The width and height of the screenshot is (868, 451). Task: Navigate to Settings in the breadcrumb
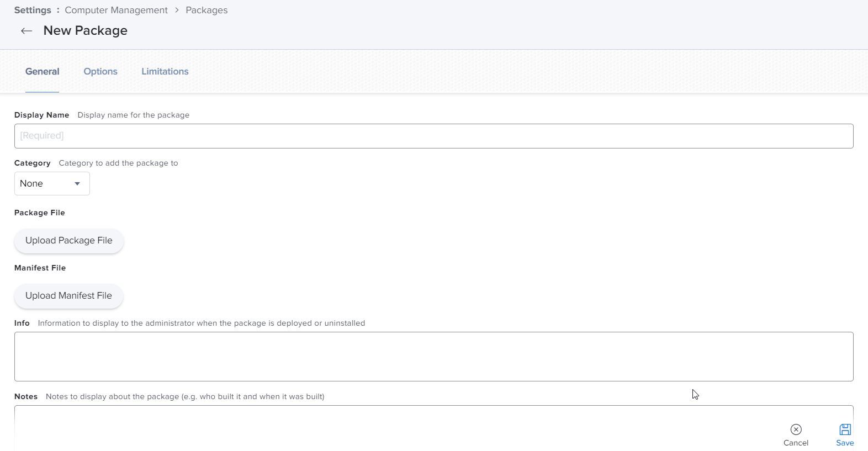(33, 10)
